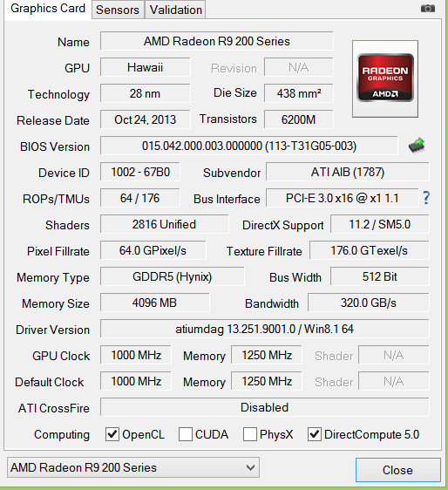Check the PhysX checkbox

(250, 434)
